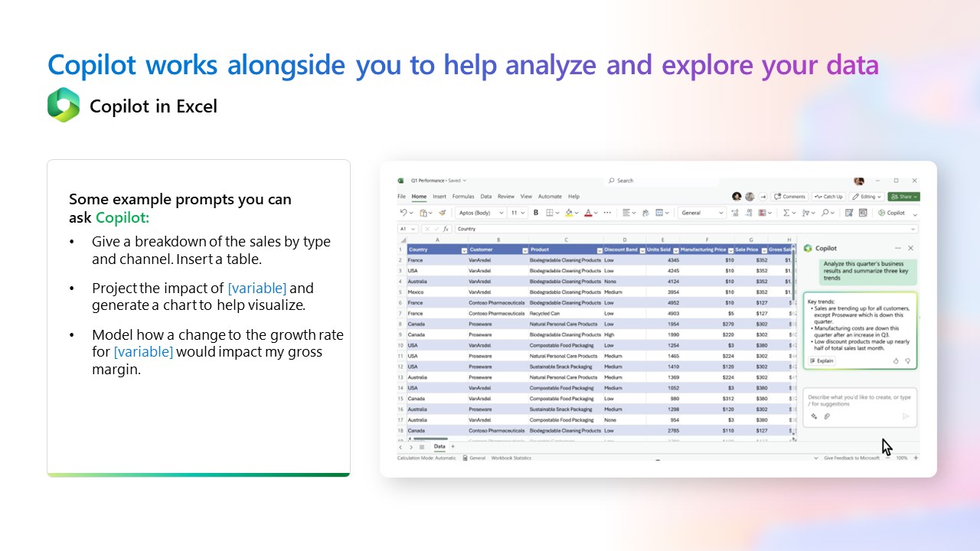Click the Merge cells icon

click(660, 213)
